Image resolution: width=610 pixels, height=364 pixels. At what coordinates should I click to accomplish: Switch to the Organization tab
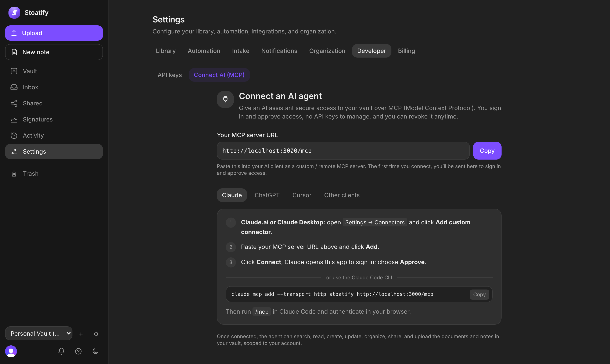click(327, 51)
